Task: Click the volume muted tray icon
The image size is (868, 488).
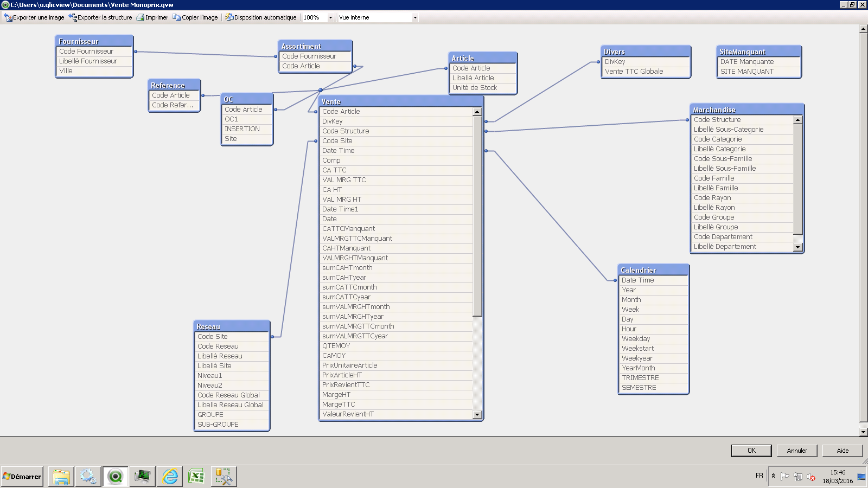Action: click(x=811, y=477)
